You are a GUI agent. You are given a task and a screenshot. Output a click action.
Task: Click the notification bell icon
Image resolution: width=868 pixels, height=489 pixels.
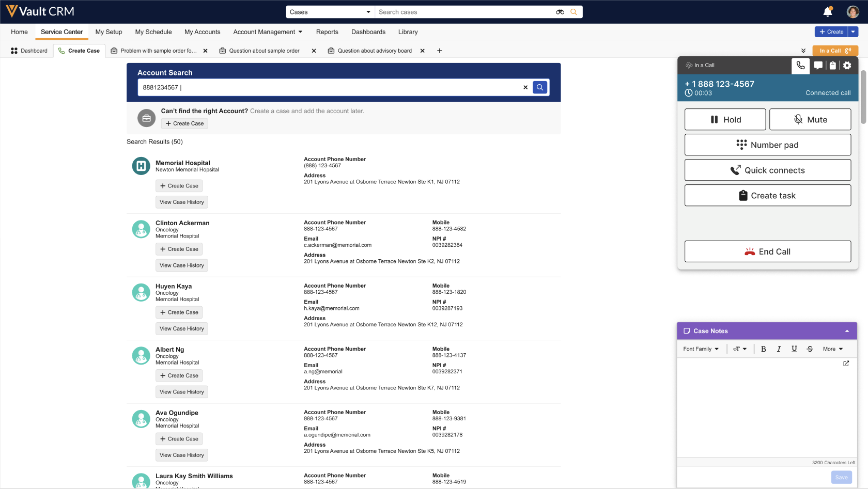click(827, 12)
